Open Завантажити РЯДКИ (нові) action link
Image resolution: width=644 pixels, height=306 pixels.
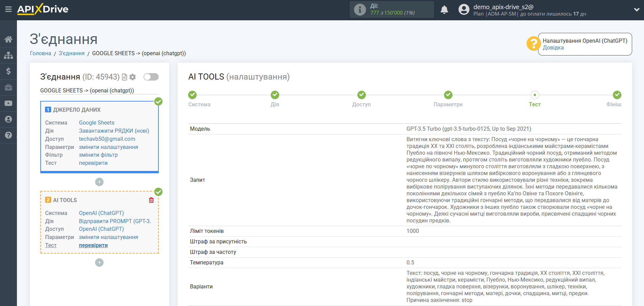click(x=114, y=131)
